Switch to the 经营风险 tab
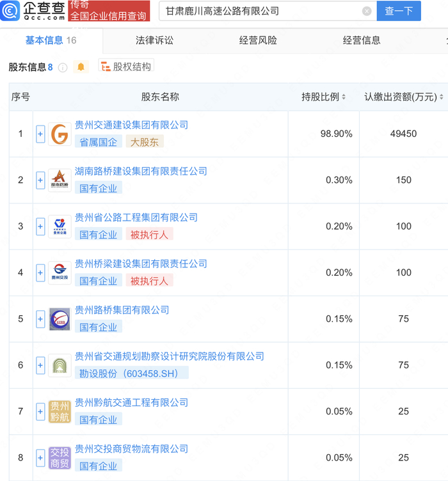 (x=258, y=40)
